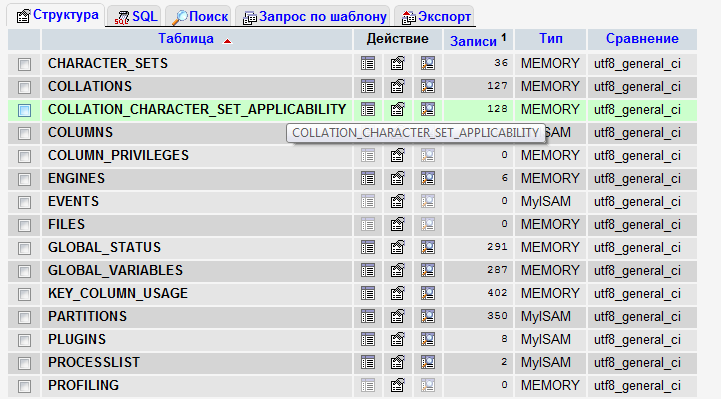Tick the COLLATIONS row checkbox
721x399 pixels.
[x=24, y=87]
